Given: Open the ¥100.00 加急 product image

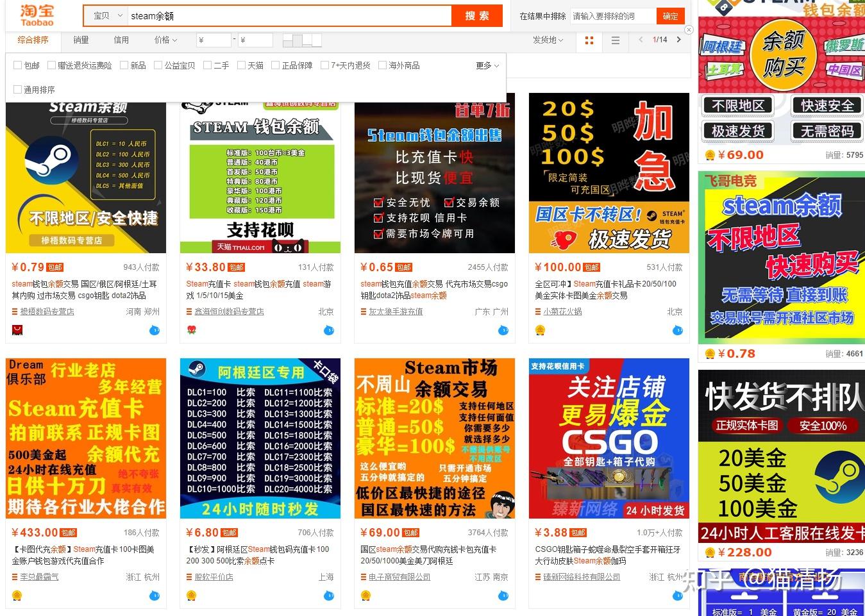Looking at the screenshot, I should (x=609, y=173).
